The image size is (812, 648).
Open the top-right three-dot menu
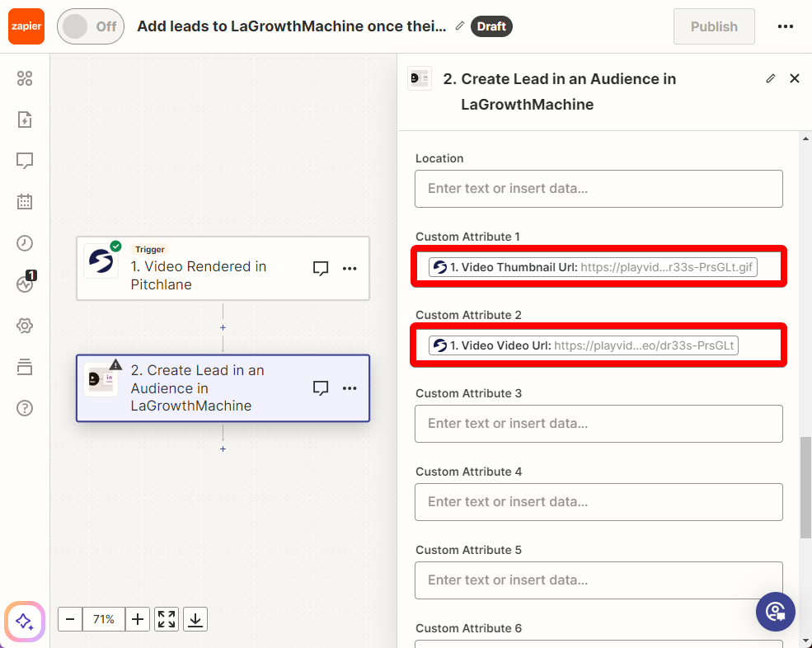pos(785,26)
